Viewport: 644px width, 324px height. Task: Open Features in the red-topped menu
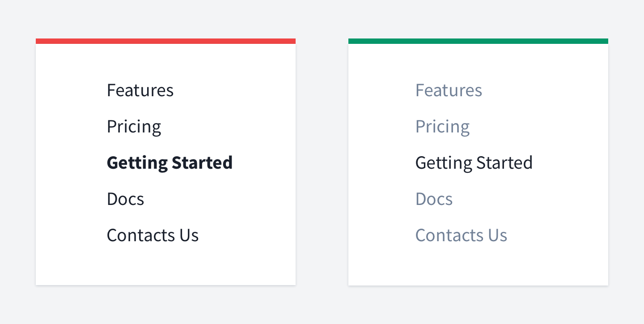pyautogui.click(x=140, y=90)
